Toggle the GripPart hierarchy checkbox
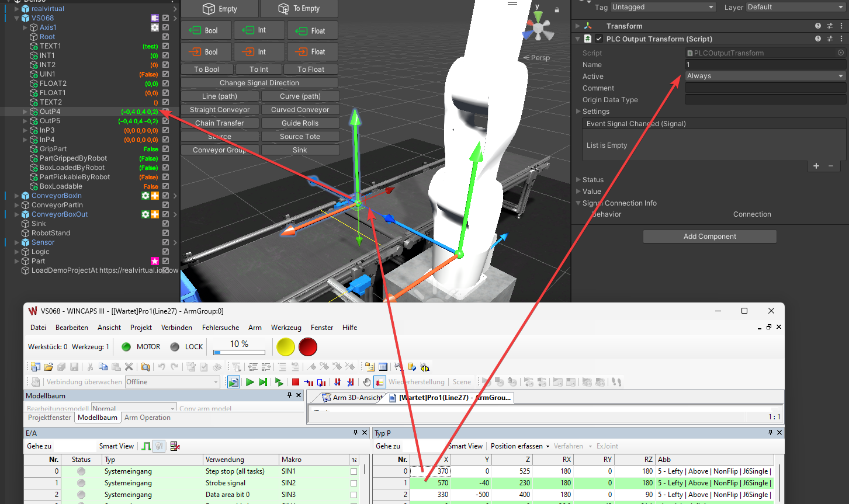The height and width of the screenshot is (504, 849). pyautogui.click(x=166, y=149)
